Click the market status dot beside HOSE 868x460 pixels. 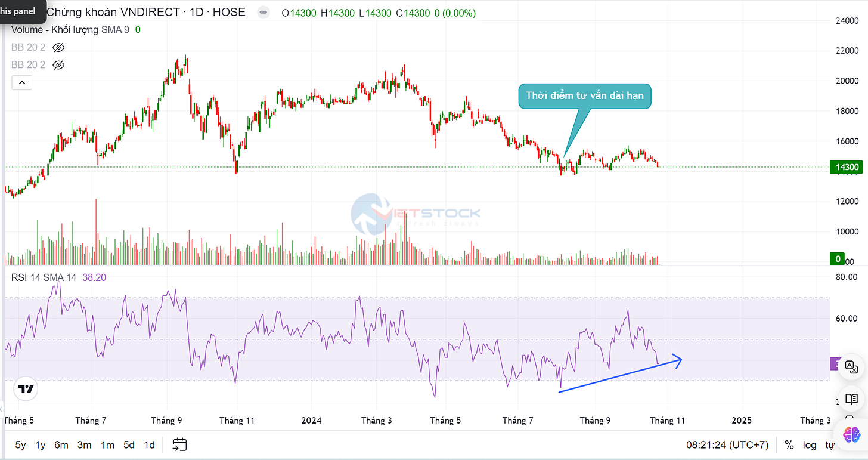click(x=262, y=13)
